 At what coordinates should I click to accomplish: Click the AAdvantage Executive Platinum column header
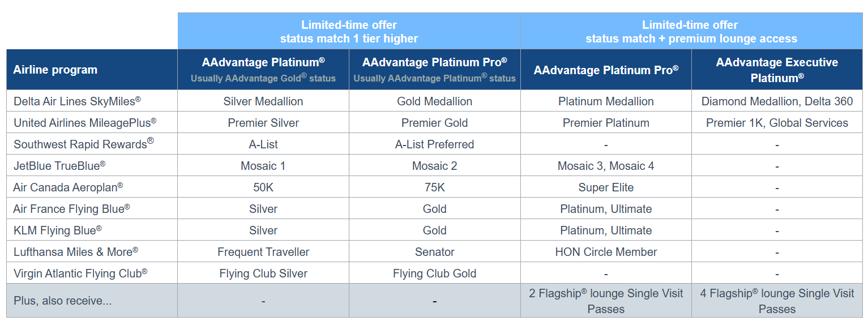777,70
